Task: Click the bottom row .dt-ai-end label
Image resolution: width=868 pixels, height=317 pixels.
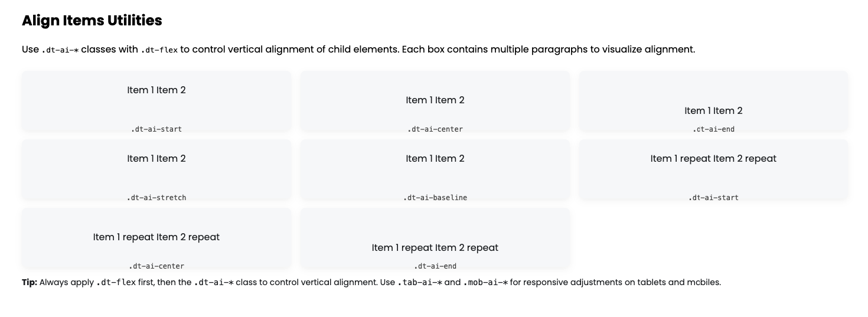Action: coord(435,266)
